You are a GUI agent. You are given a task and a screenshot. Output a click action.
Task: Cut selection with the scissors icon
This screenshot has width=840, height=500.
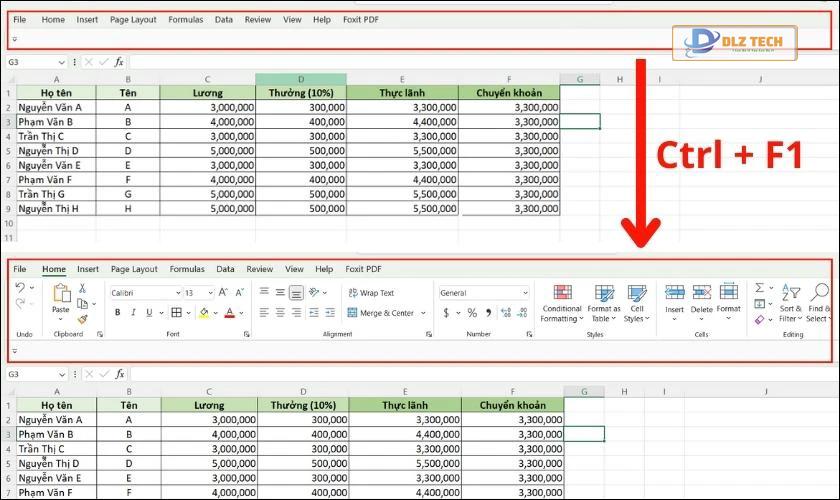[x=82, y=288]
